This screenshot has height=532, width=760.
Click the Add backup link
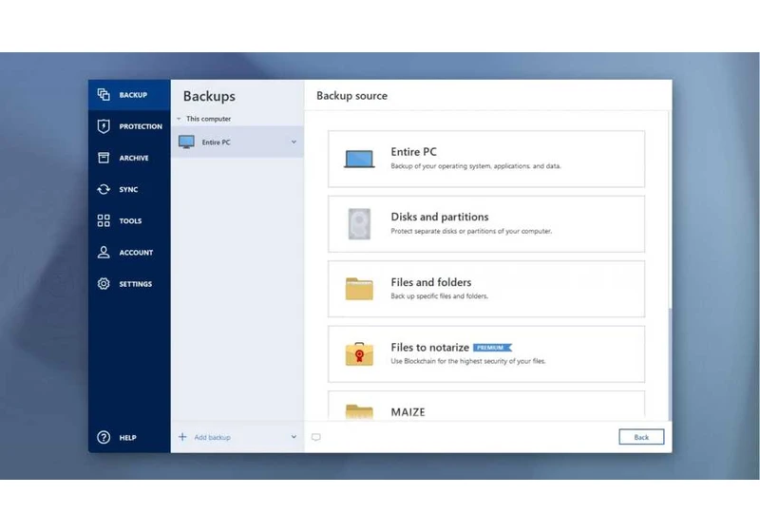click(x=212, y=437)
